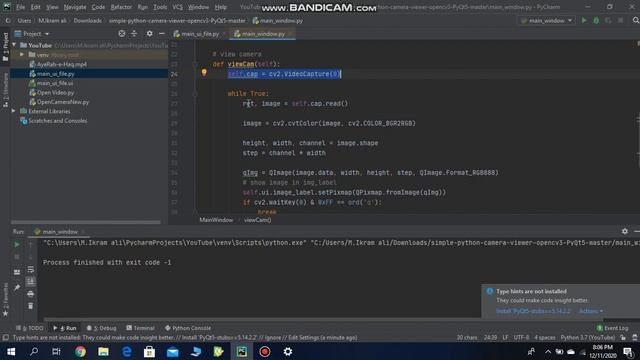Open the Navigate menu
Viewport: 640px width, 360px height.
[x=75, y=7]
